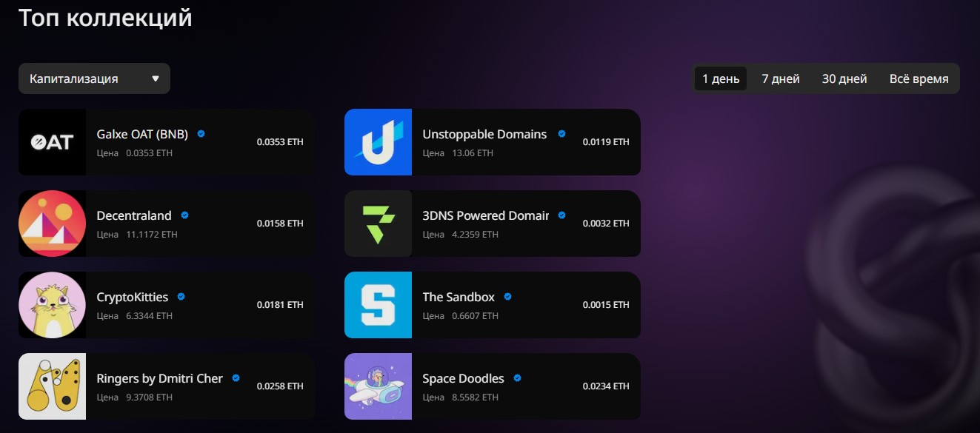Screen dimensions: 980x433
Task: Open The Sandbox collection name
Action: [x=459, y=298]
